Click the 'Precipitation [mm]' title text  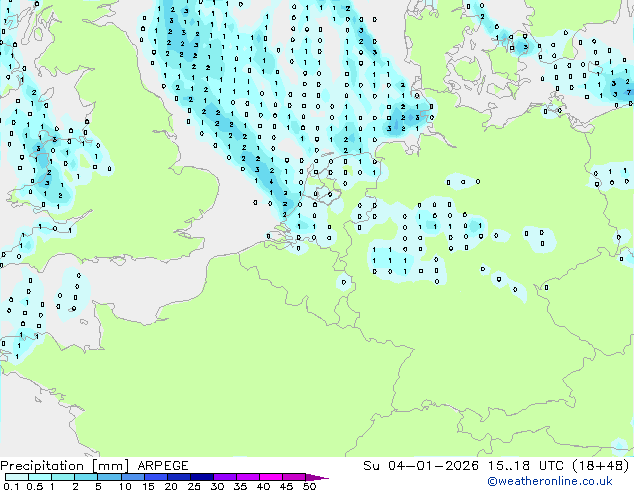[64, 466]
